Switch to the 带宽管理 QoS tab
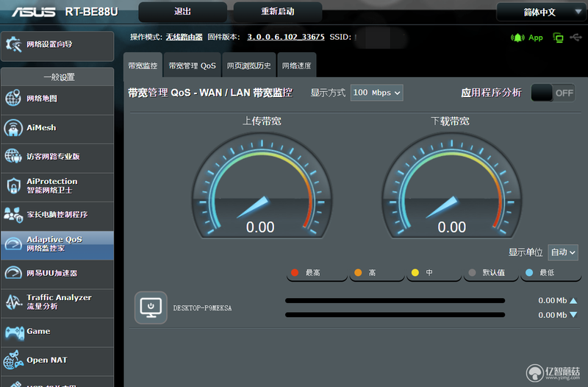 pos(192,65)
